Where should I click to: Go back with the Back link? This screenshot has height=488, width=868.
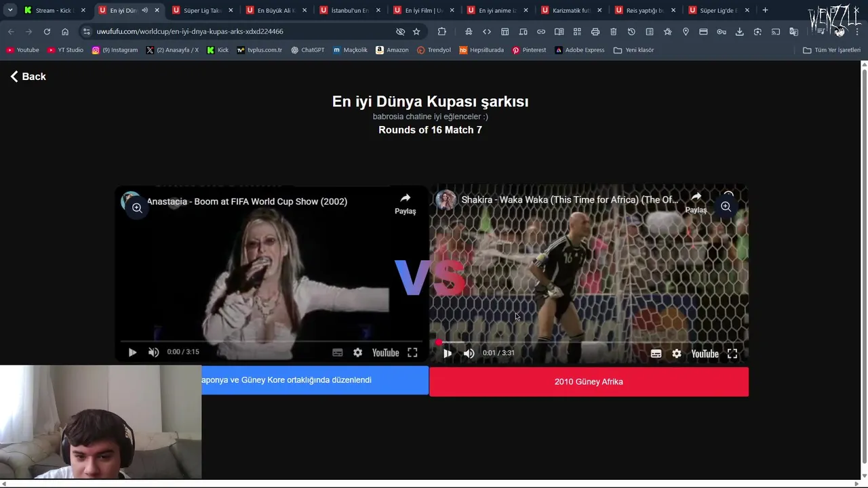point(28,77)
